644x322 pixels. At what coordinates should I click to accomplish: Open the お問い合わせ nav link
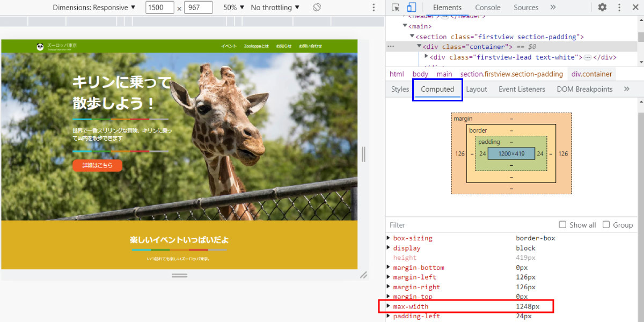click(310, 46)
